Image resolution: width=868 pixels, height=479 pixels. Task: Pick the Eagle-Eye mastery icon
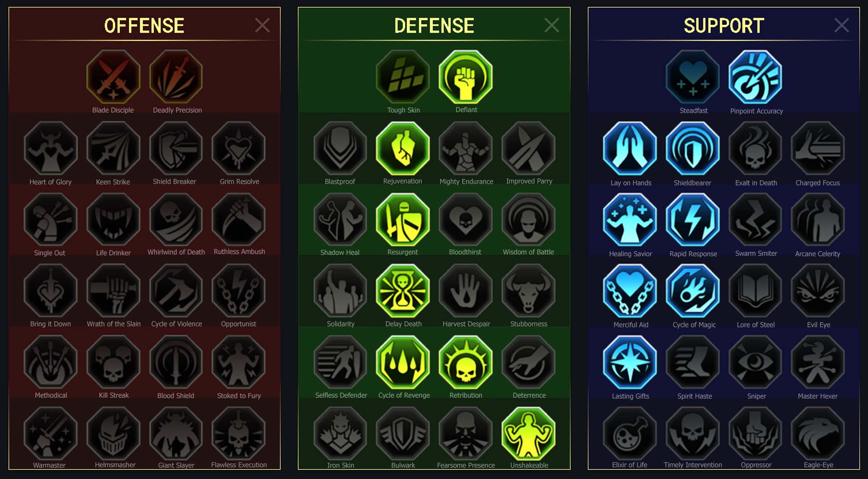[818, 433]
